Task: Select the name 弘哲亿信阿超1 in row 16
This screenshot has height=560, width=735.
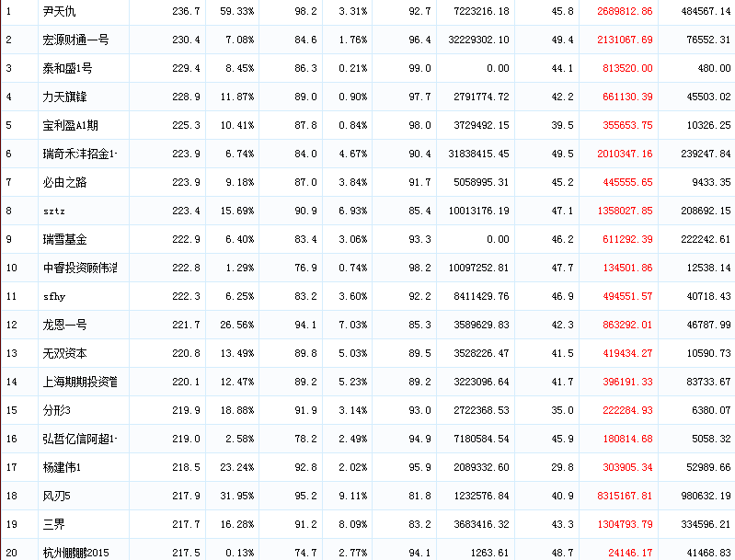Action: (80, 440)
